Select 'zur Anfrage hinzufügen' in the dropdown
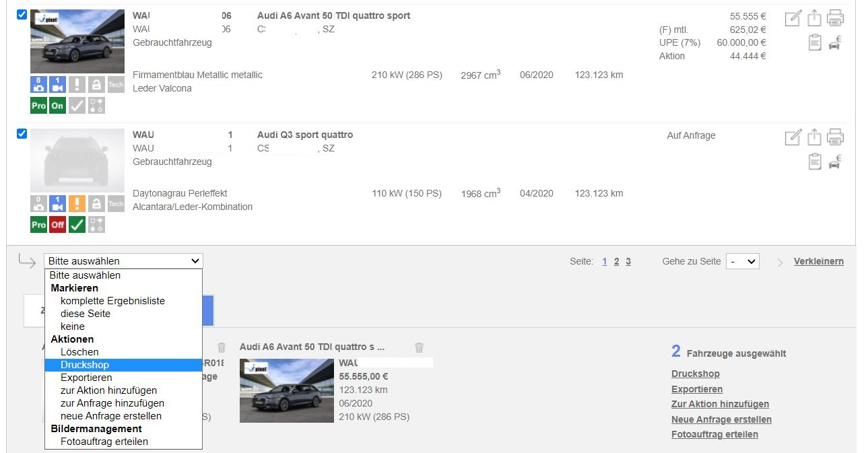The height and width of the screenshot is (453, 868). [x=123, y=403]
